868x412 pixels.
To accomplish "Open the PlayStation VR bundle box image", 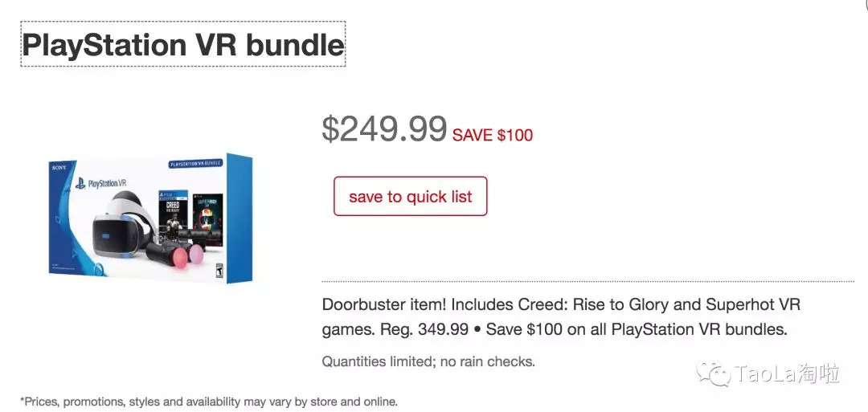I will [149, 218].
